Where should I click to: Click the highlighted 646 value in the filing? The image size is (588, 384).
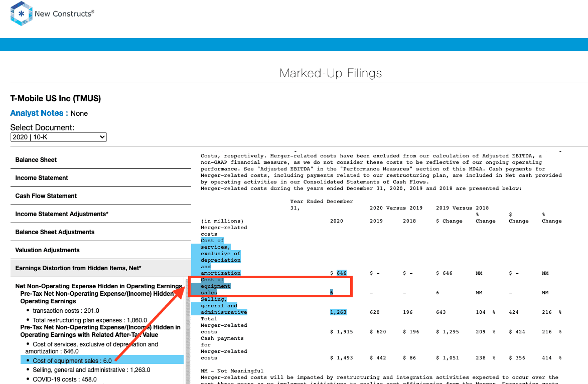click(x=342, y=273)
